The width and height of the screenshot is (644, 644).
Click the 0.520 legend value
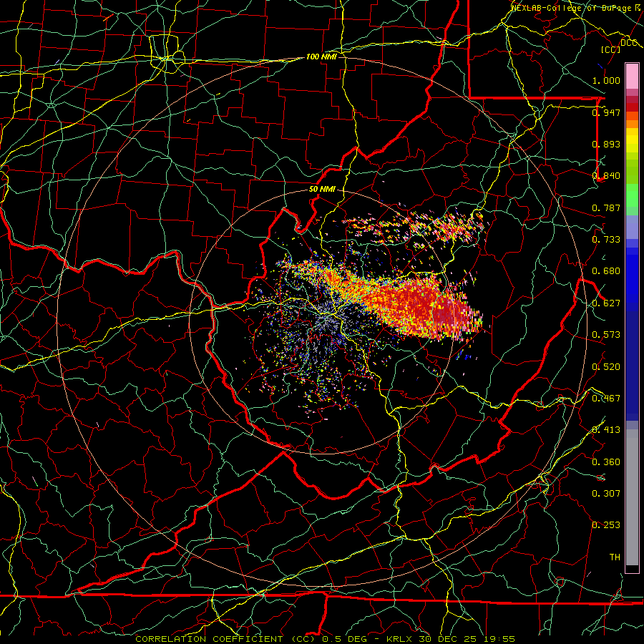[606, 366]
